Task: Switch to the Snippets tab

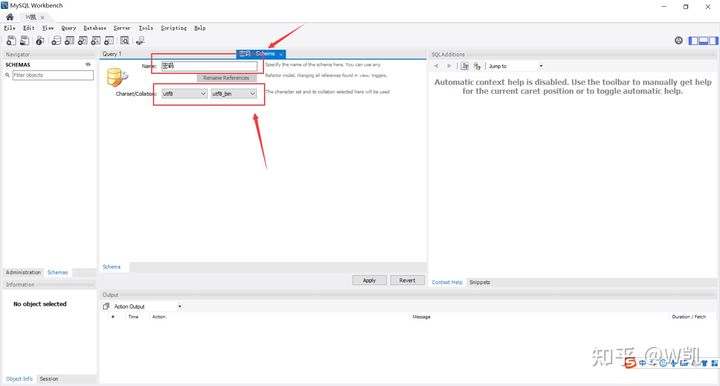Action: pyautogui.click(x=479, y=282)
